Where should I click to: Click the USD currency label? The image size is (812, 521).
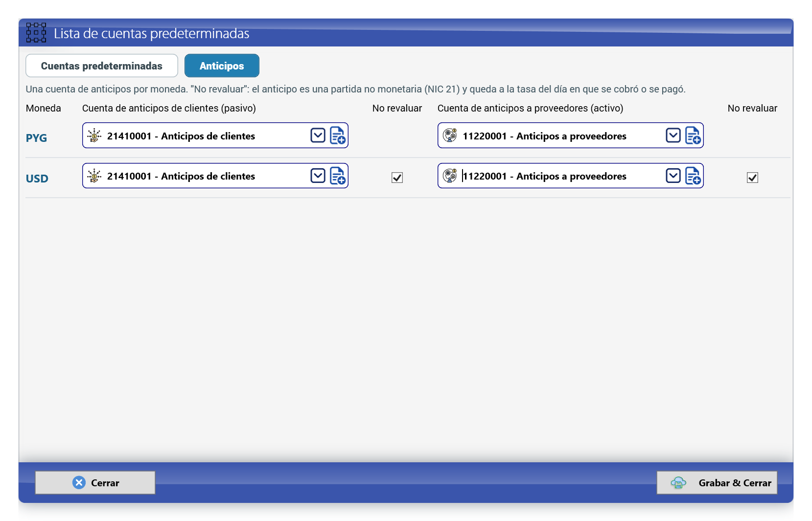pyautogui.click(x=37, y=179)
